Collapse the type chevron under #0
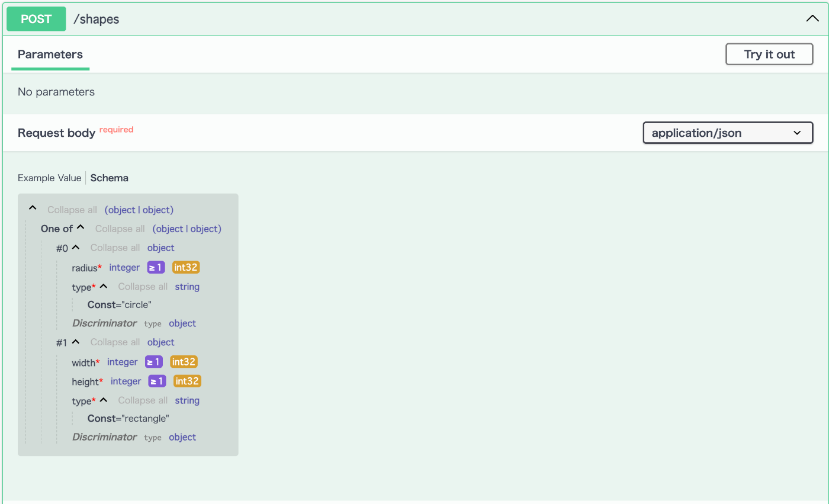This screenshot has height=504, width=829. coord(104,285)
